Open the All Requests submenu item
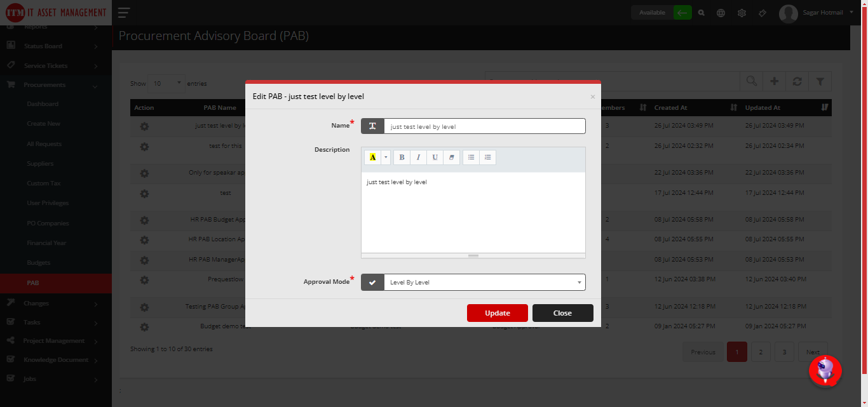This screenshot has width=868, height=407. pos(44,144)
